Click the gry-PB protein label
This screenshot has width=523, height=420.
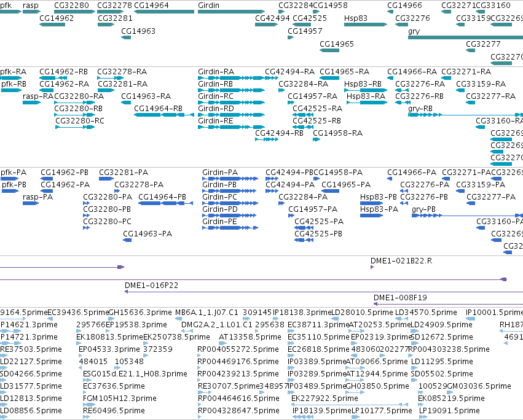[x=423, y=209]
